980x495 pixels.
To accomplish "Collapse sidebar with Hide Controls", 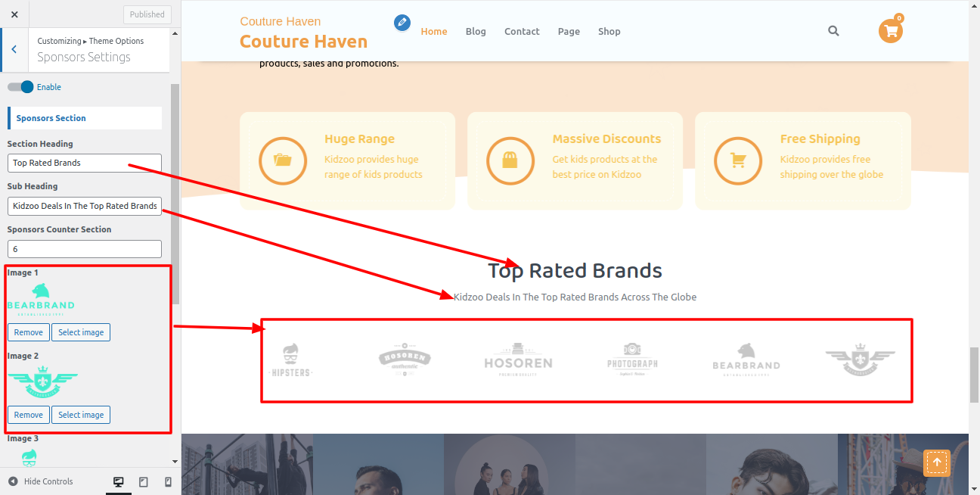I will click(41, 481).
